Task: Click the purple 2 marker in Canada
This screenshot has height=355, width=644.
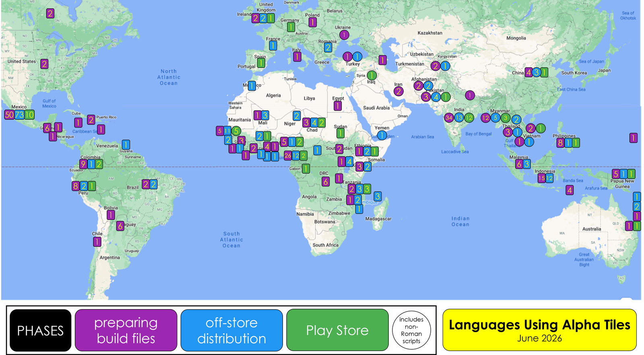Action: click(x=50, y=13)
